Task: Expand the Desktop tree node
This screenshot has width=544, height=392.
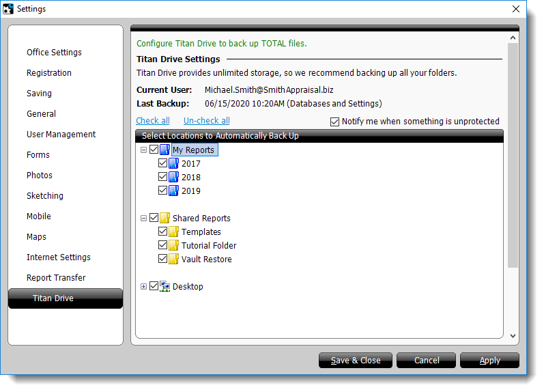Action: point(143,287)
